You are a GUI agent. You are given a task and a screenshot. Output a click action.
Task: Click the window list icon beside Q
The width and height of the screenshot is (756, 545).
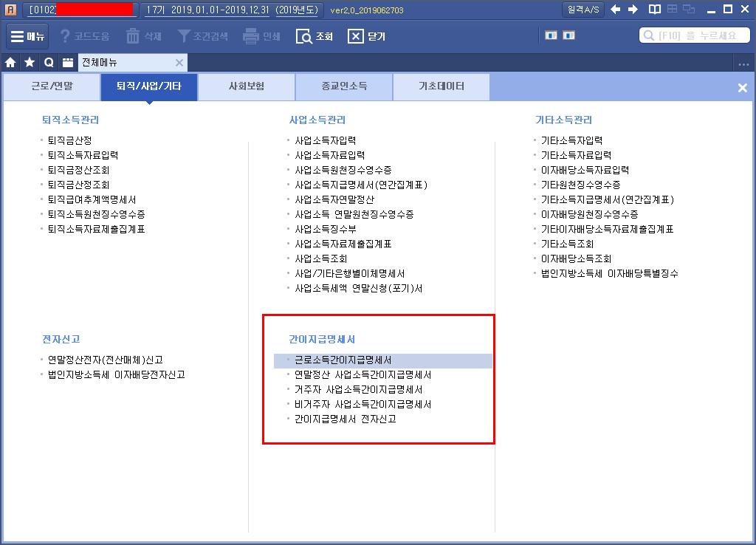pyautogui.click(x=68, y=62)
